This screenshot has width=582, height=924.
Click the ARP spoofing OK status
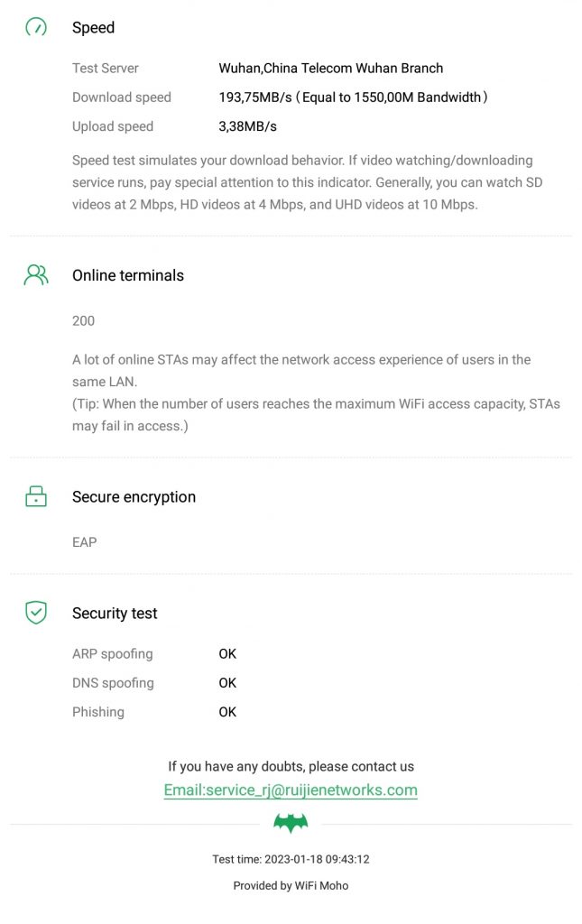tap(227, 653)
